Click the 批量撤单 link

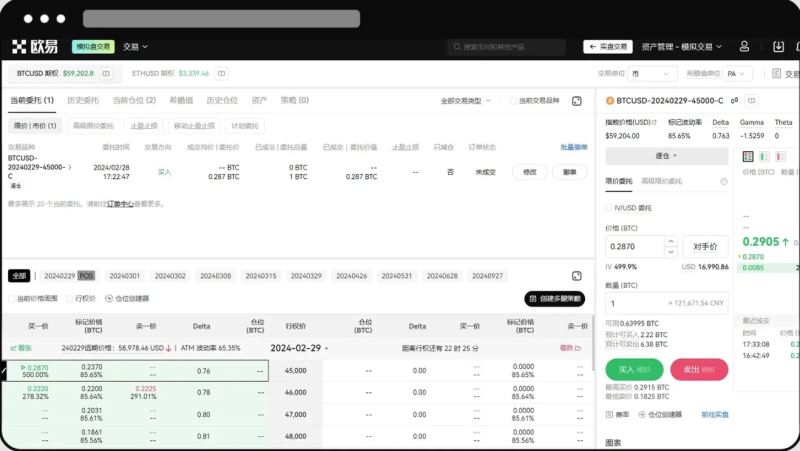[574, 147]
